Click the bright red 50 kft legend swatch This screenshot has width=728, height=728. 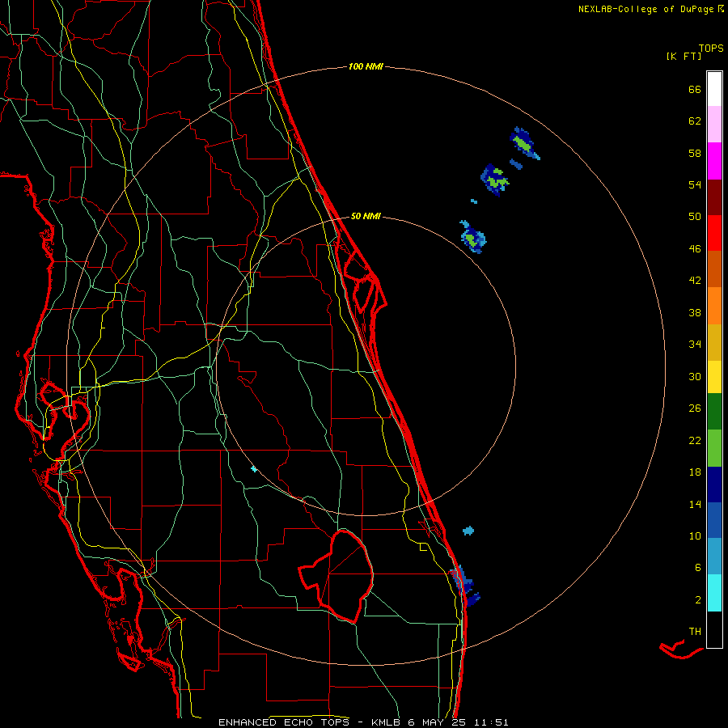coord(714,233)
